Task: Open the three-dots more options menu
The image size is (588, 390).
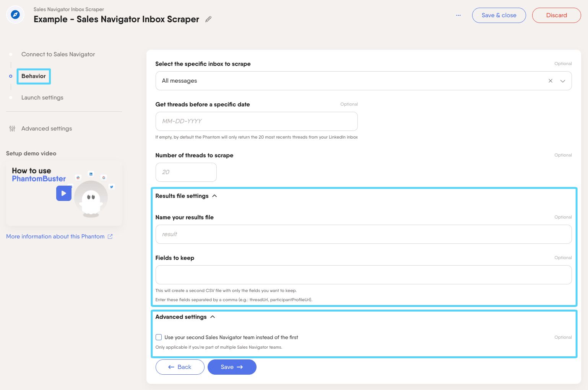Action: (458, 15)
